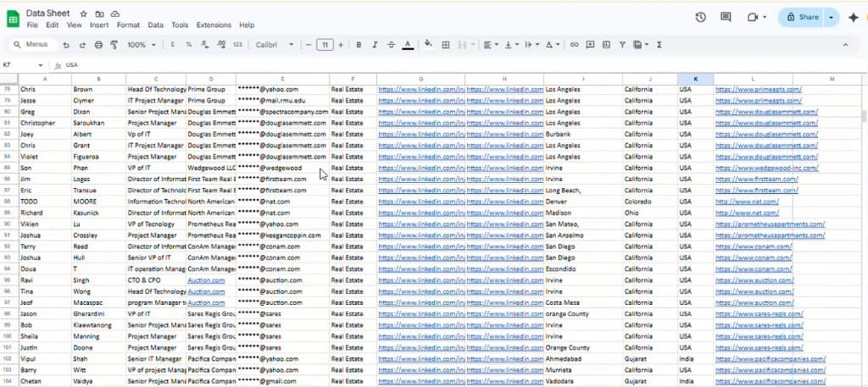Select the row 90 header
The image size is (868, 387).
[8, 224]
